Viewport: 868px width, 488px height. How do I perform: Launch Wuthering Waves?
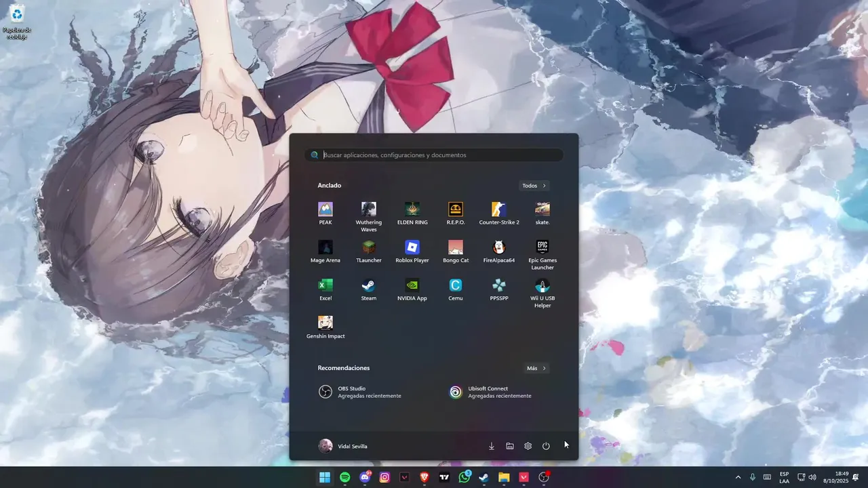pos(369,216)
